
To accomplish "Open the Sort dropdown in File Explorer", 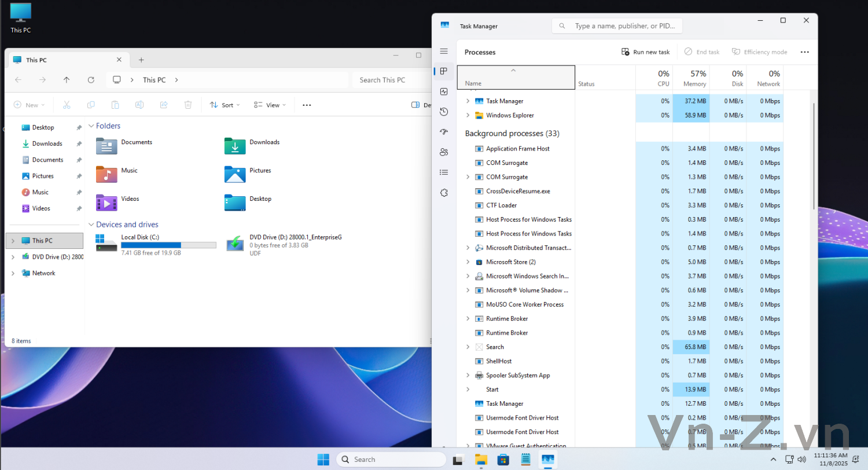I will click(x=225, y=105).
